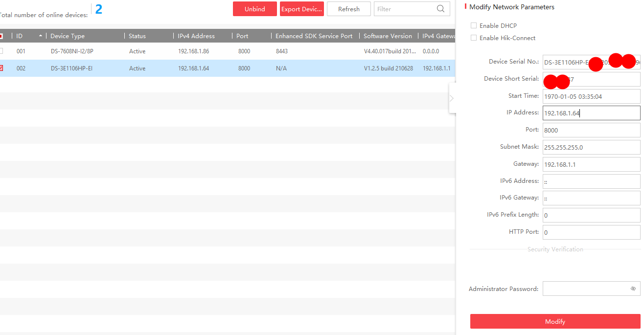This screenshot has width=644, height=335.
Task: Check the box for device 001
Action: [1, 51]
